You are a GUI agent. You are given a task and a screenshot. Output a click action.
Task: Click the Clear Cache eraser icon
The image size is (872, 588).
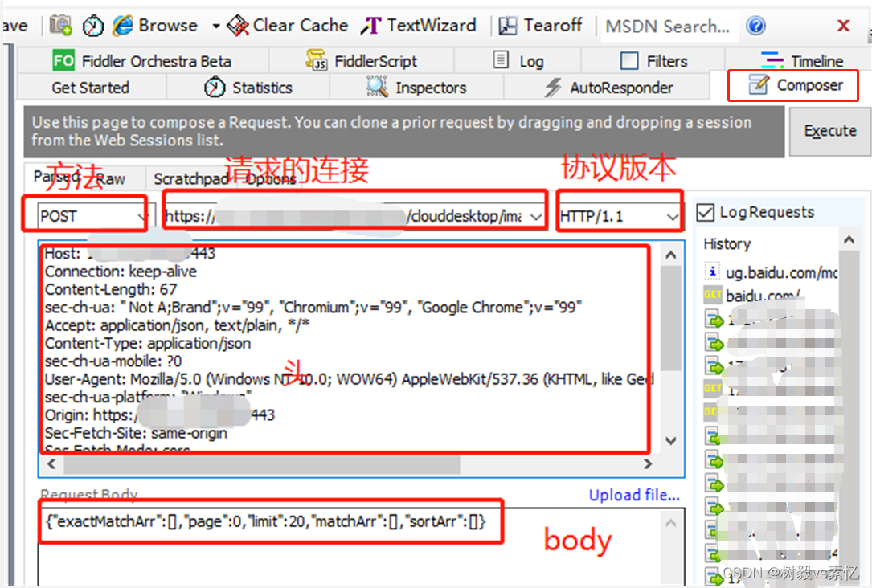pyautogui.click(x=238, y=26)
